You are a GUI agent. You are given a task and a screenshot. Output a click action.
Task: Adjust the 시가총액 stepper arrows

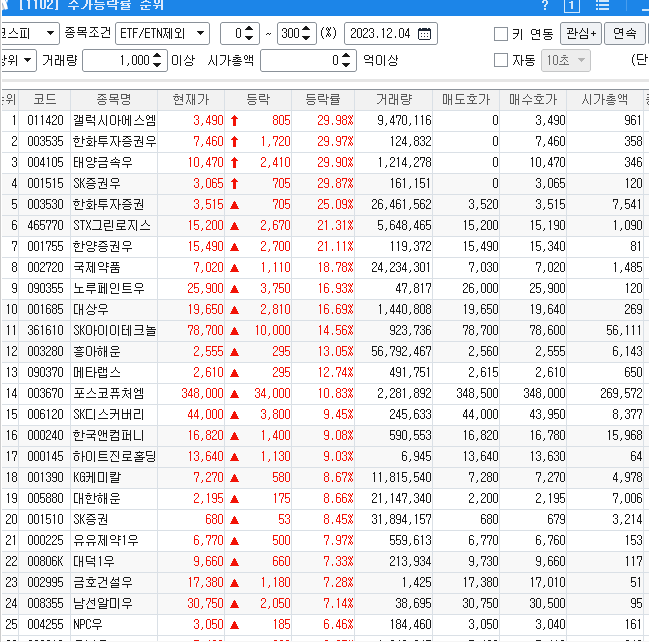[346, 60]
